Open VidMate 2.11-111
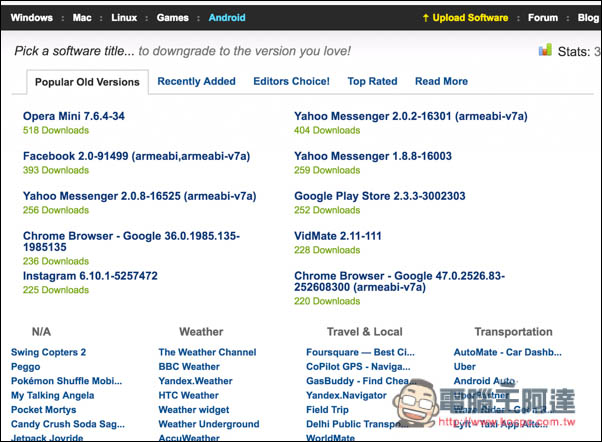602x442 pixels. [x=338, y=236]
